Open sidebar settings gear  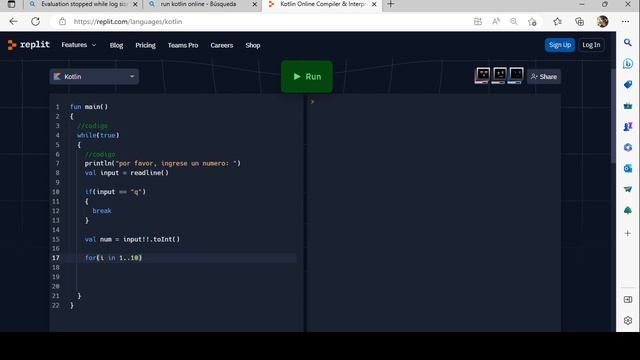point(628,320)
